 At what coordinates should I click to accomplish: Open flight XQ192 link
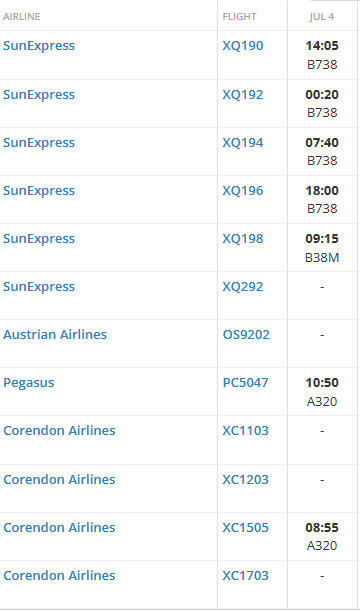243,95
